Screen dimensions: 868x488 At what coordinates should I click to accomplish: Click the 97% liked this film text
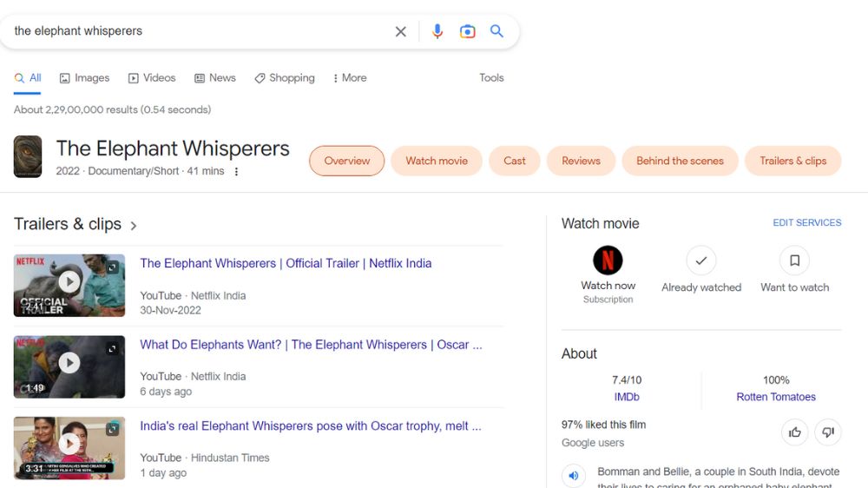(603, 425)
